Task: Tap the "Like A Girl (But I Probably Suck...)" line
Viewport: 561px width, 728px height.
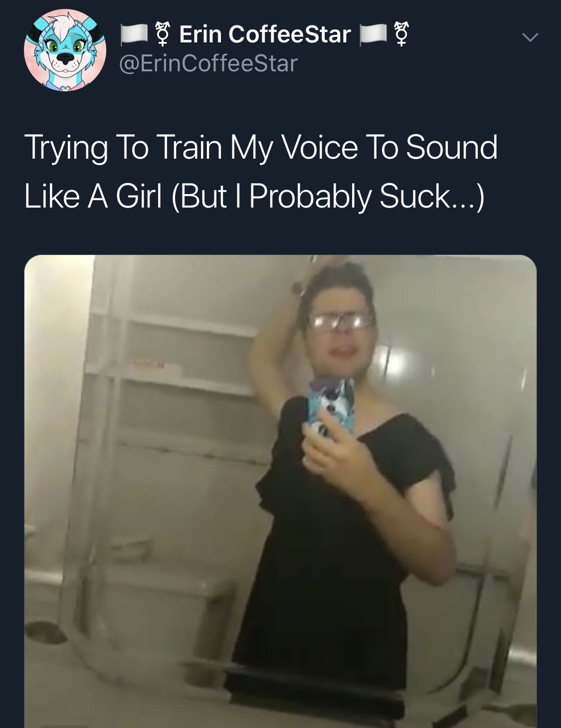Action: pos(254,196)
